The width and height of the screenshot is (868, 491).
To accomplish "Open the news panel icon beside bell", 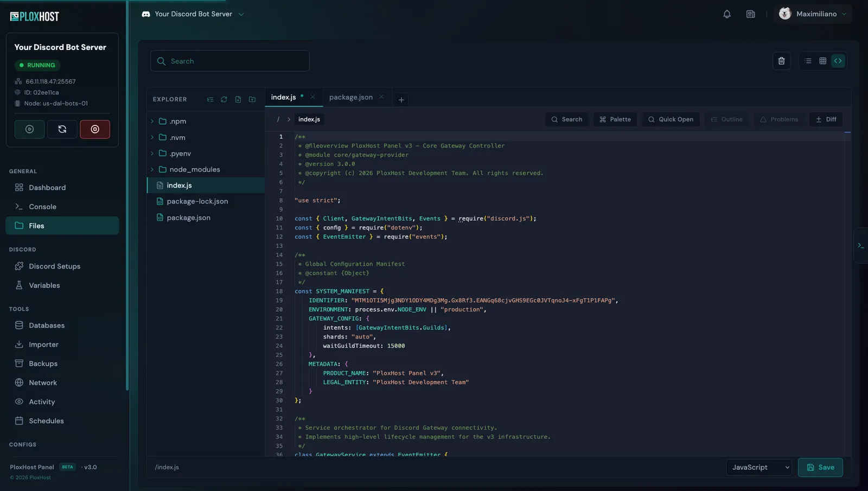I will pyautogui.click(x=751, y=14).
